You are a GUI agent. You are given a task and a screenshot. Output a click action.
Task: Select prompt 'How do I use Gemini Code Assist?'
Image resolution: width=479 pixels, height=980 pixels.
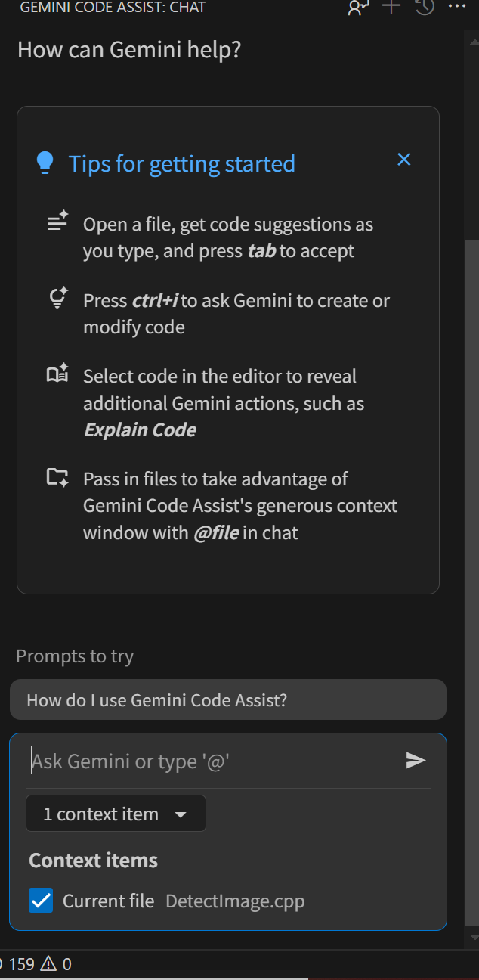[x=228, y=699]
